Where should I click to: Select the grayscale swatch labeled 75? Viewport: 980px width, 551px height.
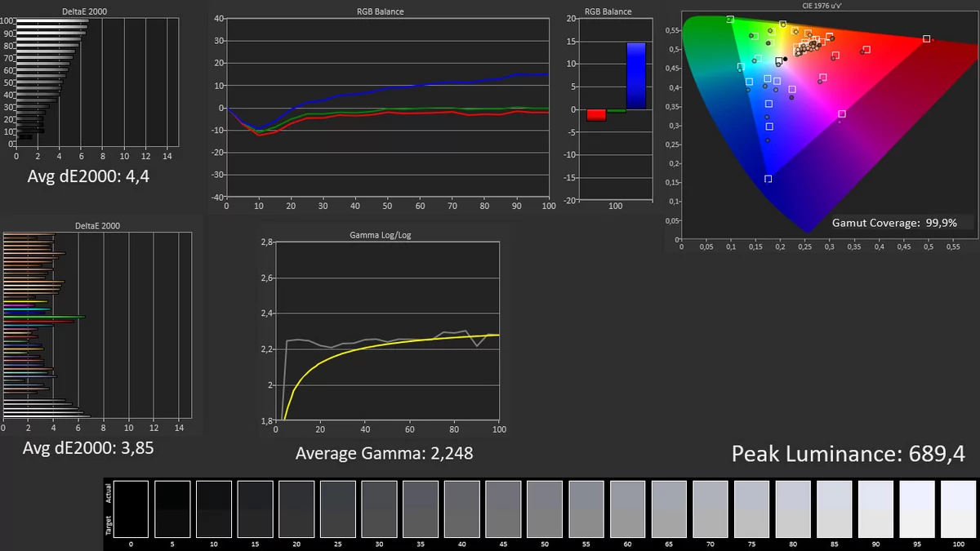(751, 509)
